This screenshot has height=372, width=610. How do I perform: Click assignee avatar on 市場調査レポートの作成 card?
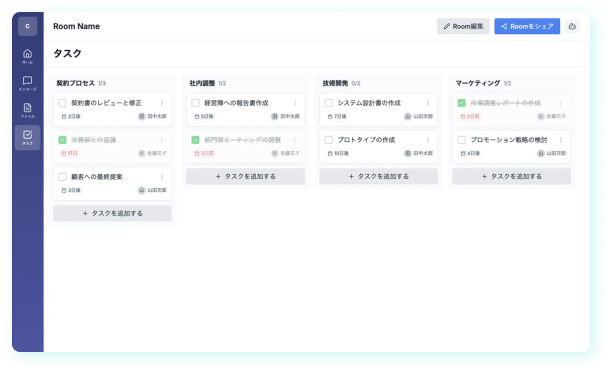[541, 116]
